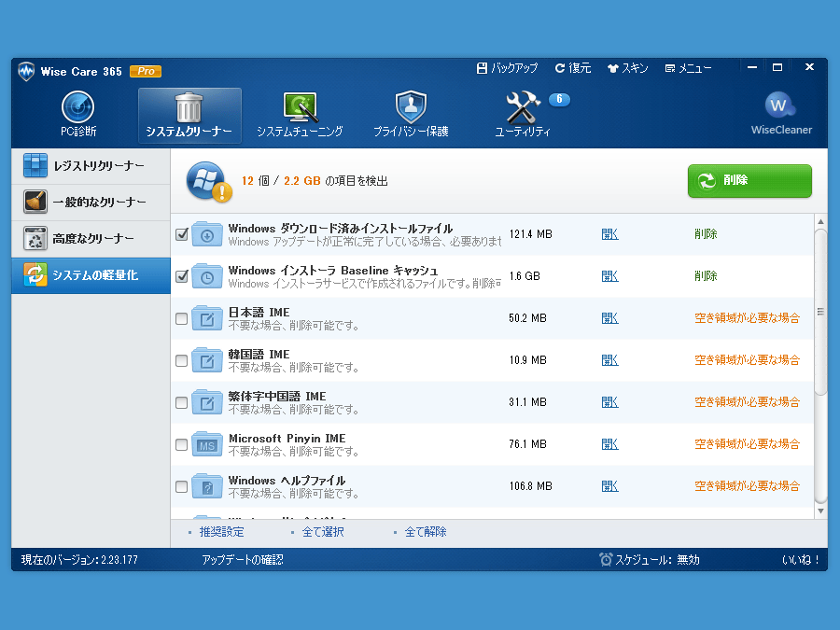Open 開く link for Windows ヘルプファイル

(x=609, y=486)
